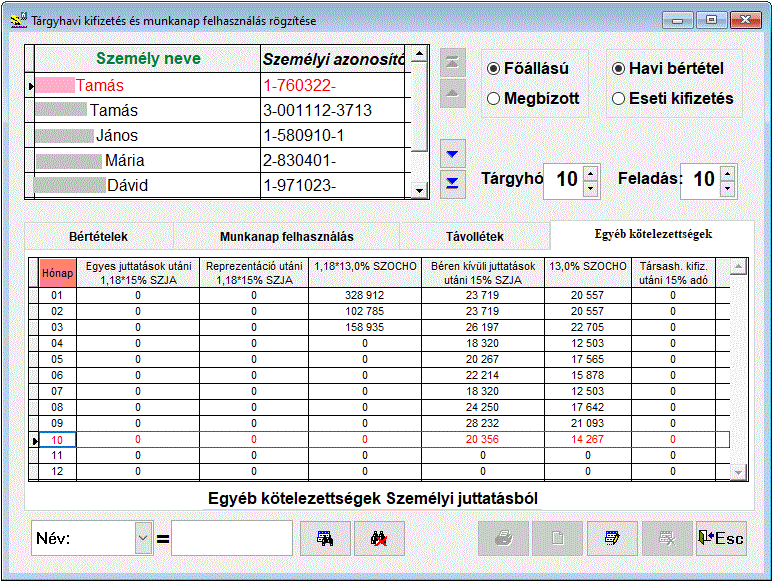The width and height of the screenshot is (773, 582).
Task: Click the binoculars search button
Action: (x=325, y=539)
